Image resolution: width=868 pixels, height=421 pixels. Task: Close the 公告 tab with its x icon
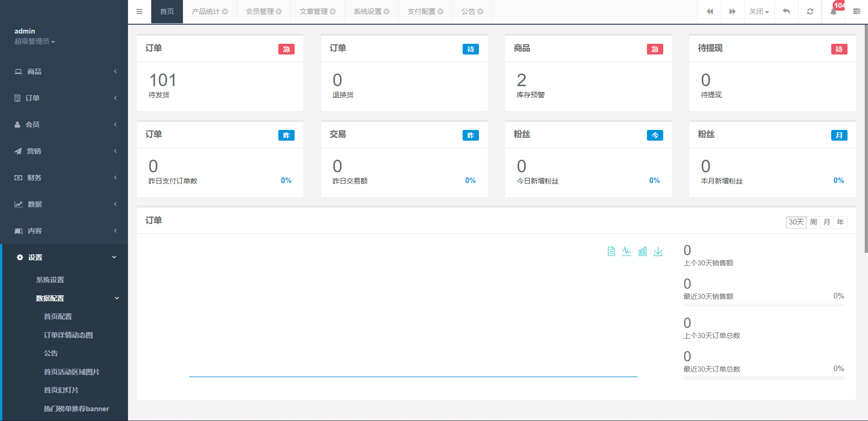(480, 12)
